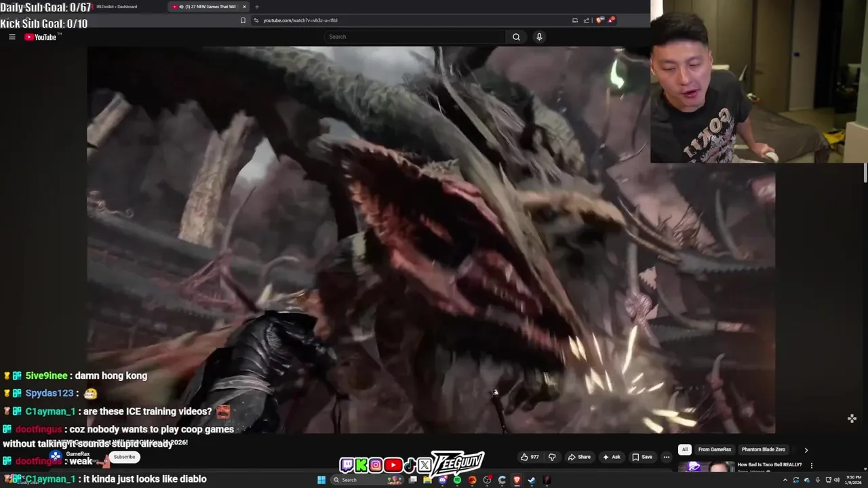868x488 pixels.
Task: Save video to playlist
Action: pyautogui.click(x=642, y=457)
